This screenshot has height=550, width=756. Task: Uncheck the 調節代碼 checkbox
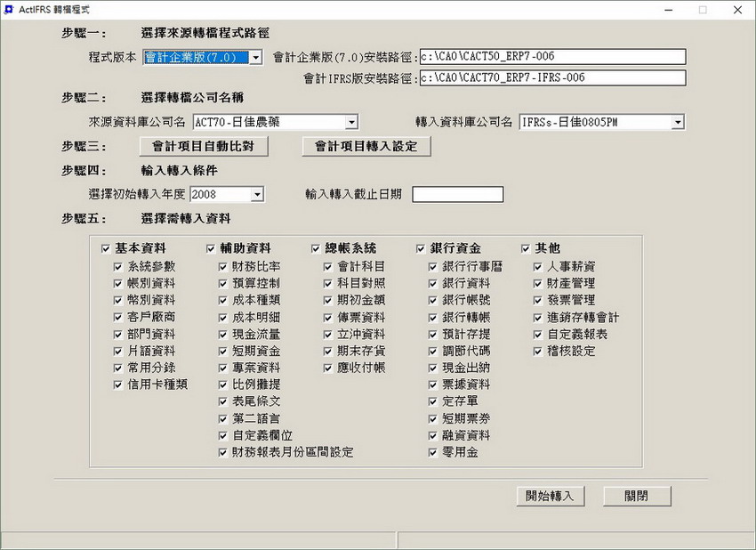coord(432,352)
